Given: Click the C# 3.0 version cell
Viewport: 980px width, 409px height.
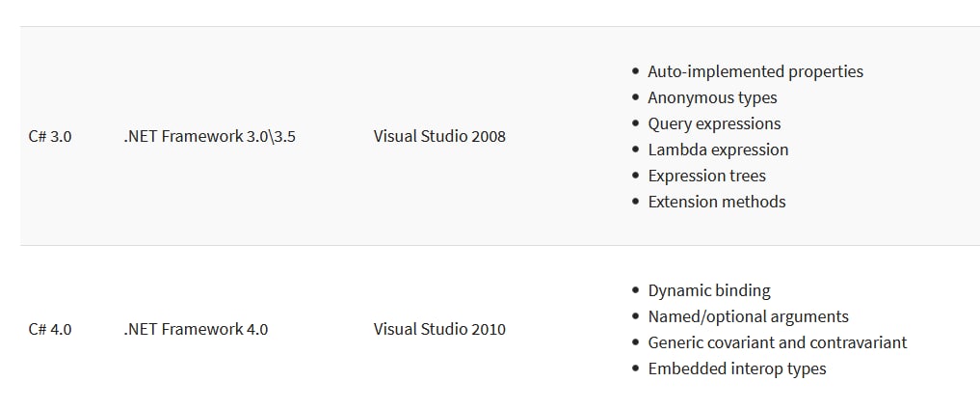Looking at the screenshot, I should (50, 136).
